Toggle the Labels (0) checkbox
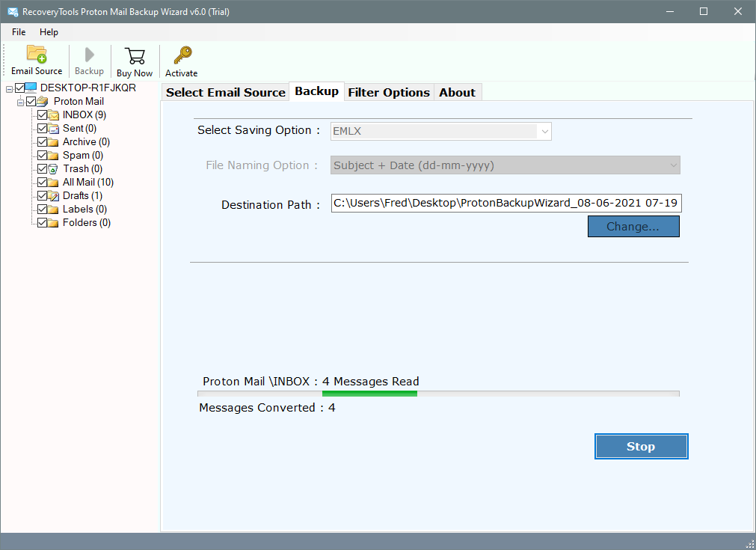Viewport: 756px width, 550px height. tap(43, 210)
